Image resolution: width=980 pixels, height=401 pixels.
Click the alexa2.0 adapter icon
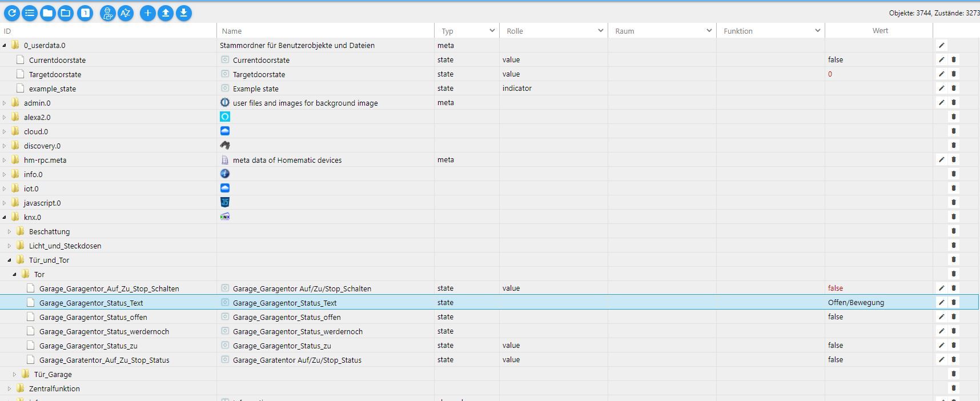click(x=225, y=117)
